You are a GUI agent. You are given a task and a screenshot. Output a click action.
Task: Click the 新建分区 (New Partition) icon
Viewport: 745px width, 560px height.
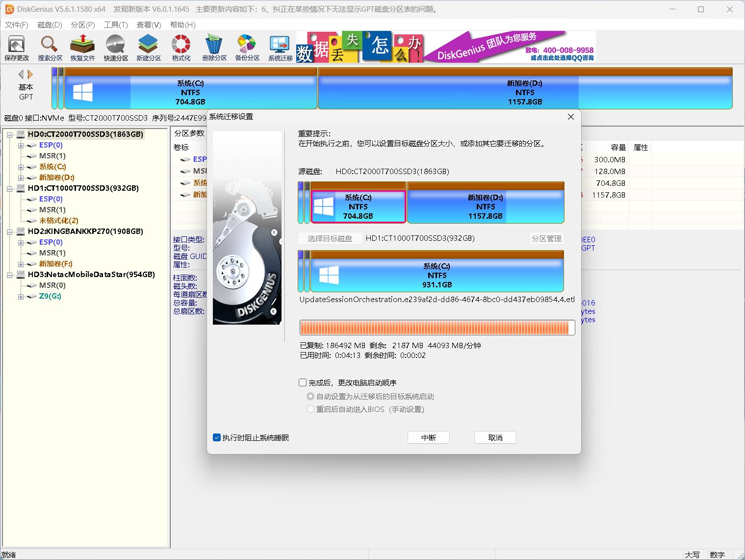[x=149, y=48]
